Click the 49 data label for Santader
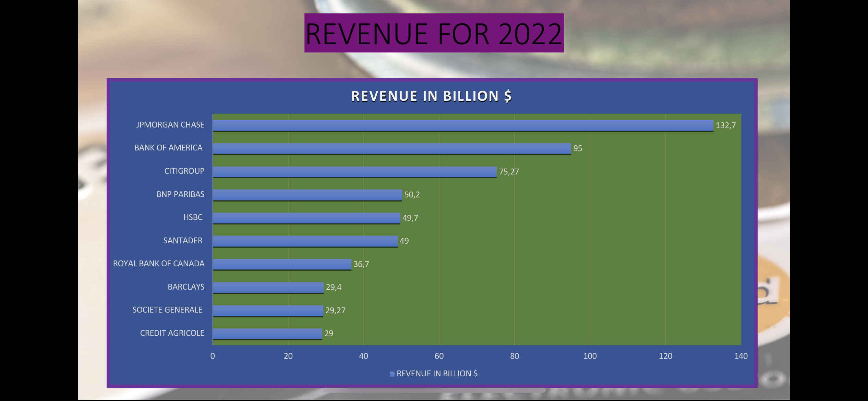Screen dimensions: 868x401 (404, 241)
